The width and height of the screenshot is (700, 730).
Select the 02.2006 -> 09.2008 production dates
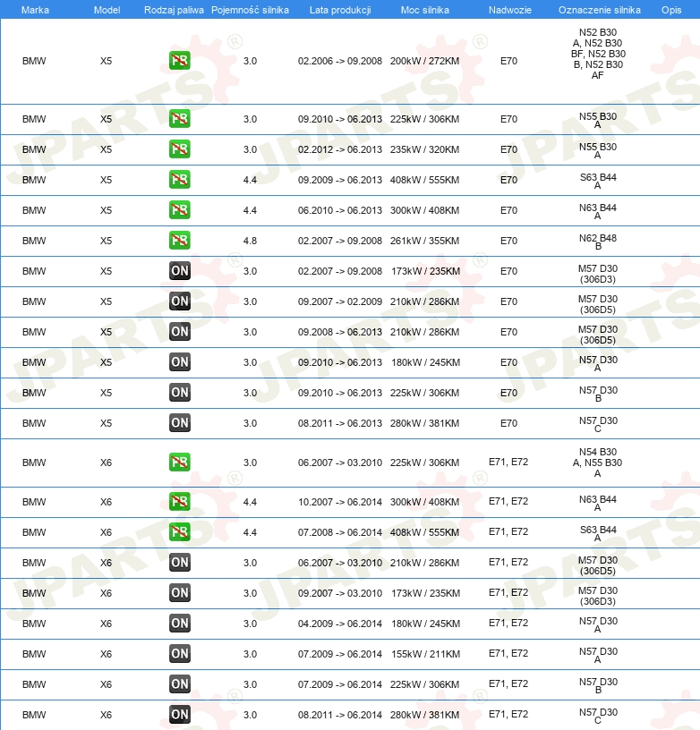click(340, 61)
